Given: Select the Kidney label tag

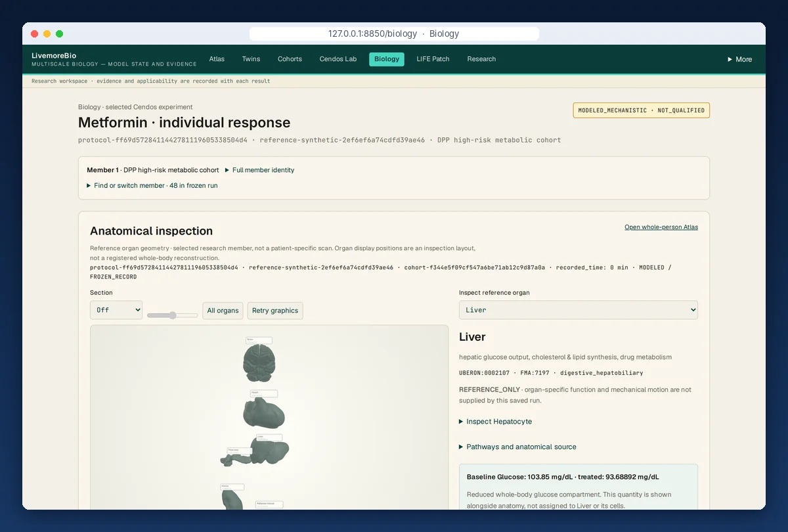Looking at the screenshot, I should pyautogui.click(x=232, y=487).
